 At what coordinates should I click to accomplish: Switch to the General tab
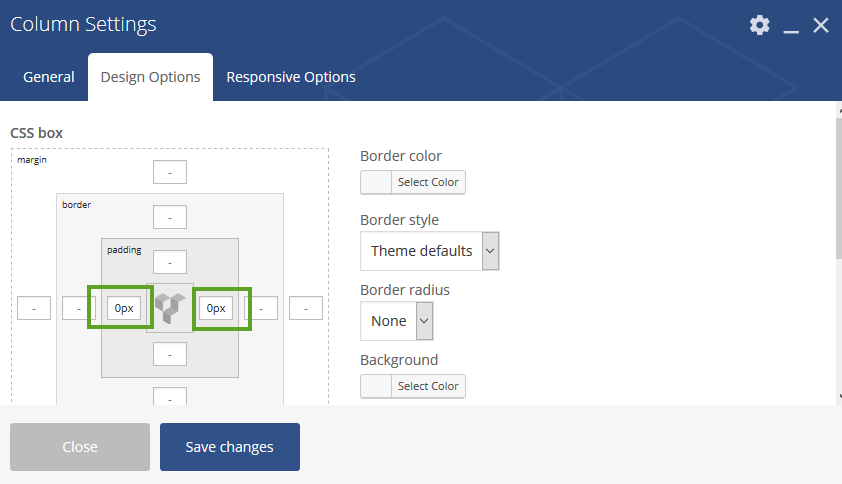(49, 77)
